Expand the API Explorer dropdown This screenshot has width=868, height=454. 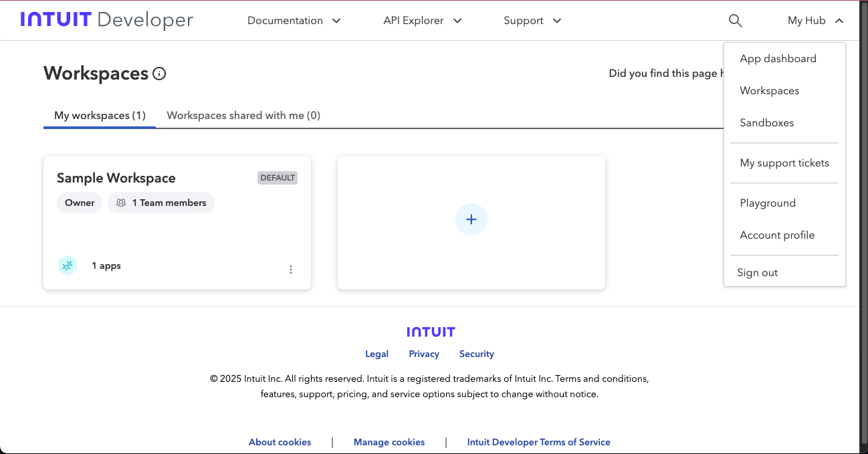(423, 21)
